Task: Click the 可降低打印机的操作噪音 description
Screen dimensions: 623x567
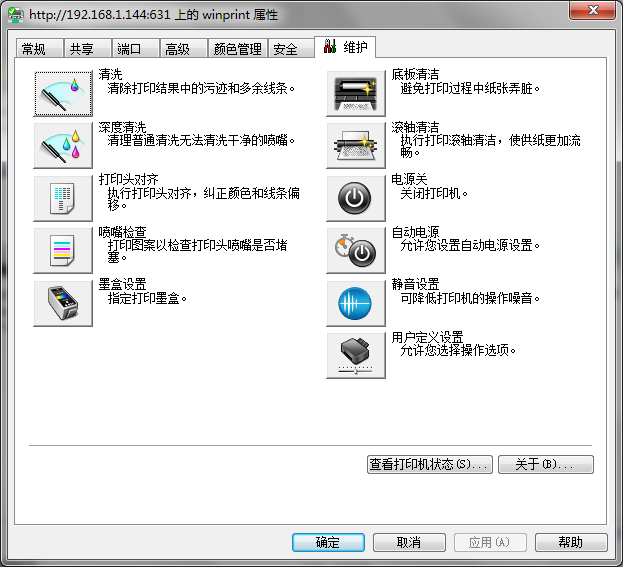Action: click(470, 298)
